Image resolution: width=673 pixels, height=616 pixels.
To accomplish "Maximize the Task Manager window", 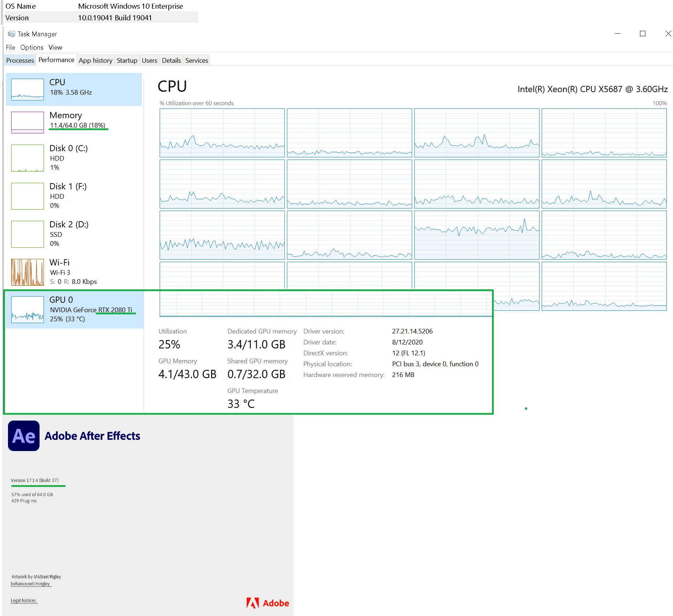I will [643, 34].
